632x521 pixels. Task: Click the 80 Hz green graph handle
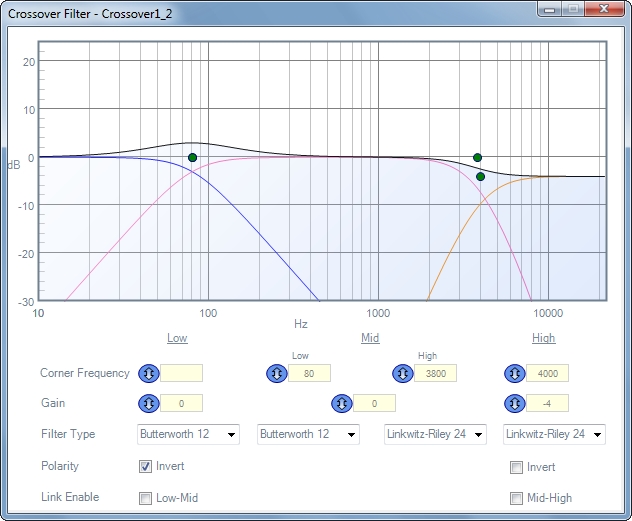192,157
